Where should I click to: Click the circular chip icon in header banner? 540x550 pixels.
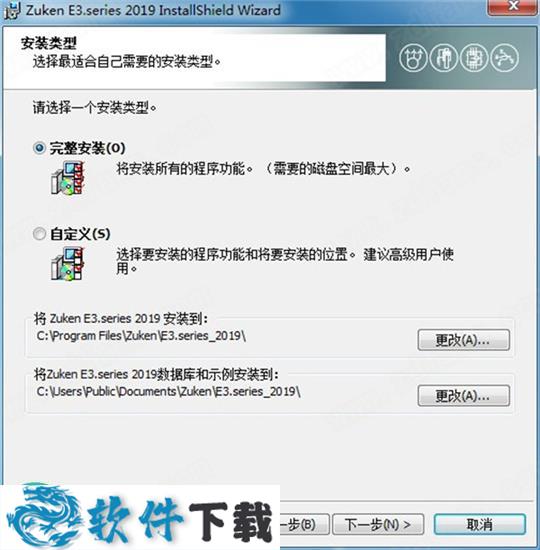[x=474, y=58]
